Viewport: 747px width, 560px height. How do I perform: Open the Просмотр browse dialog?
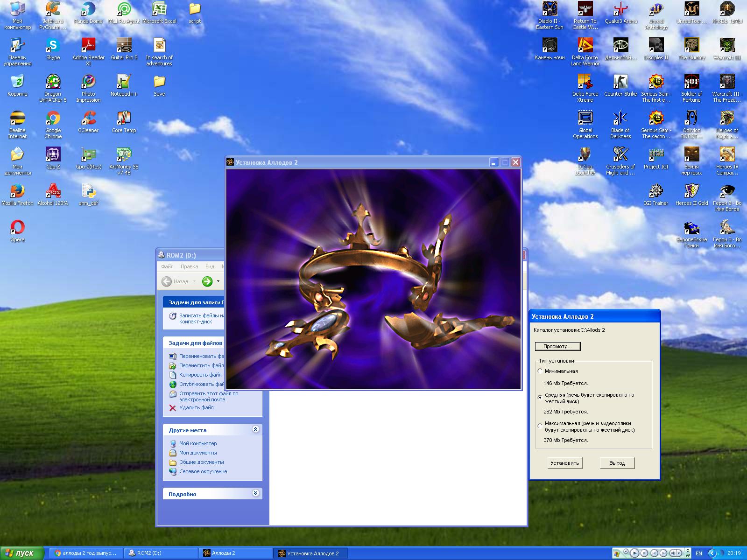[x=557, y=346]
